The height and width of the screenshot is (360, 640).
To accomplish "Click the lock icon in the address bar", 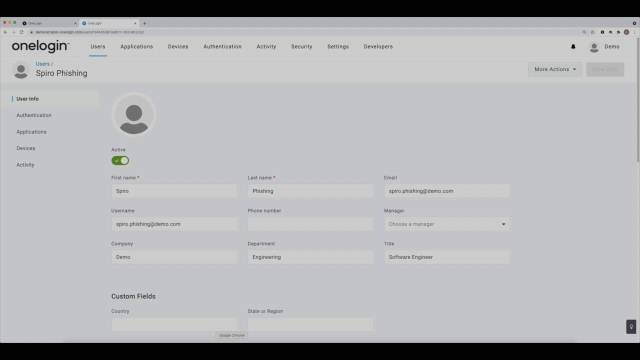I will [31, 32].
